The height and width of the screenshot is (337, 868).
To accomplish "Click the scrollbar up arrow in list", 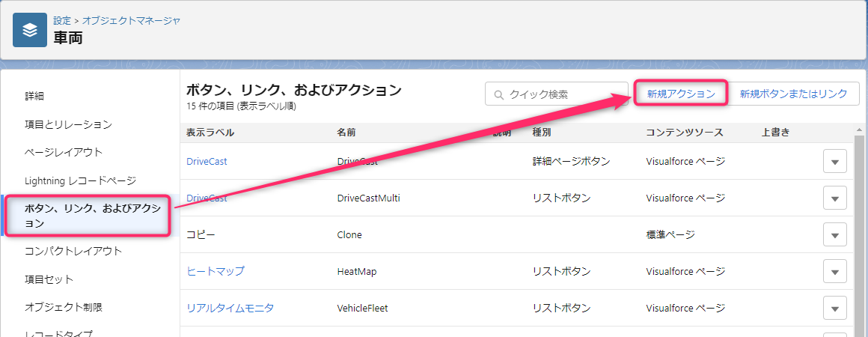I will (x=858, y=130).
